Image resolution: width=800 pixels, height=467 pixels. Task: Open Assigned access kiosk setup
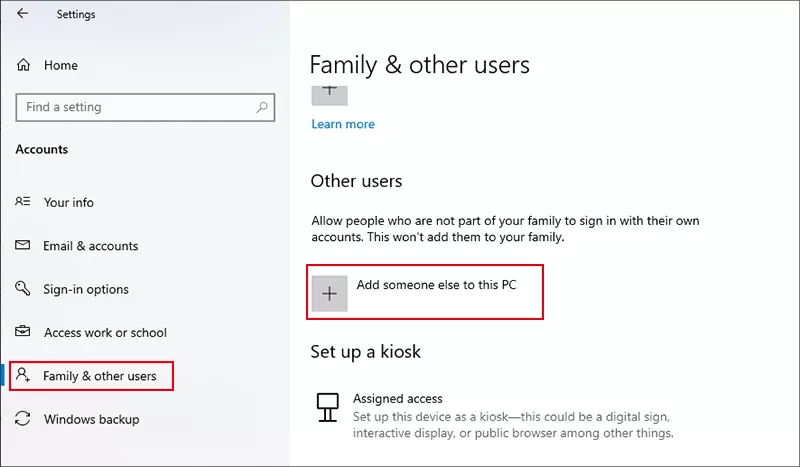click(397, 398)
